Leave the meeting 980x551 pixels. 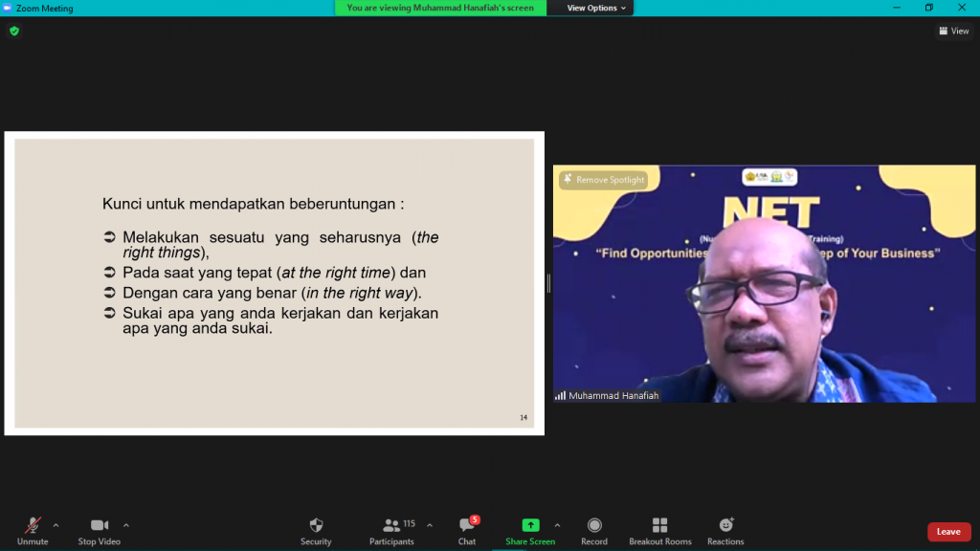948,532
